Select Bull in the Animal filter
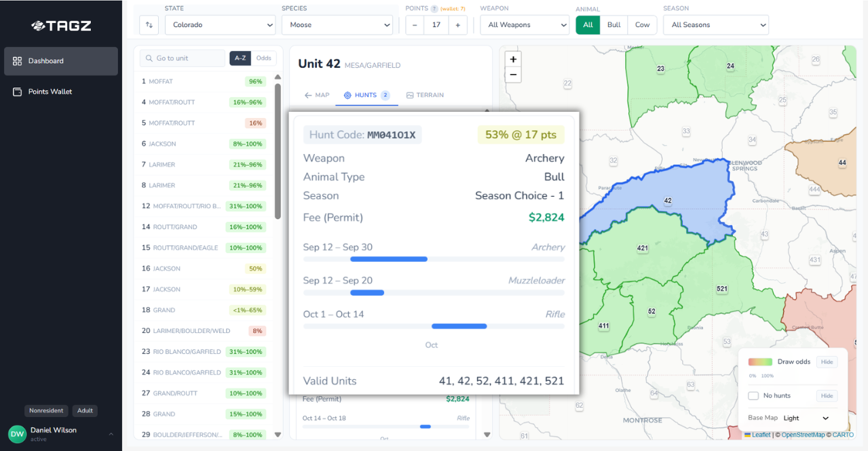The height and width of the screenshot is (451, 868). click(x=613, y=24)
